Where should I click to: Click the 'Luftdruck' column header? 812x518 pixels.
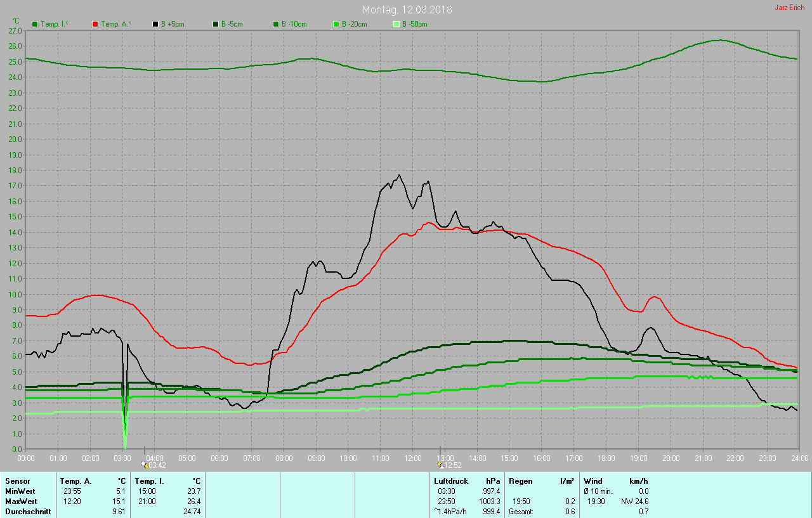point(451,481)
